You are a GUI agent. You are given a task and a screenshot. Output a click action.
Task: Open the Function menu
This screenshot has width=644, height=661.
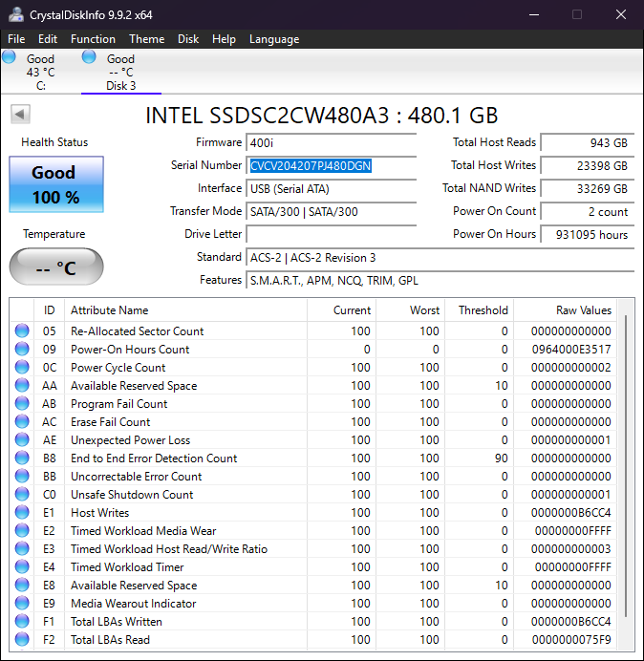point(93,39)
